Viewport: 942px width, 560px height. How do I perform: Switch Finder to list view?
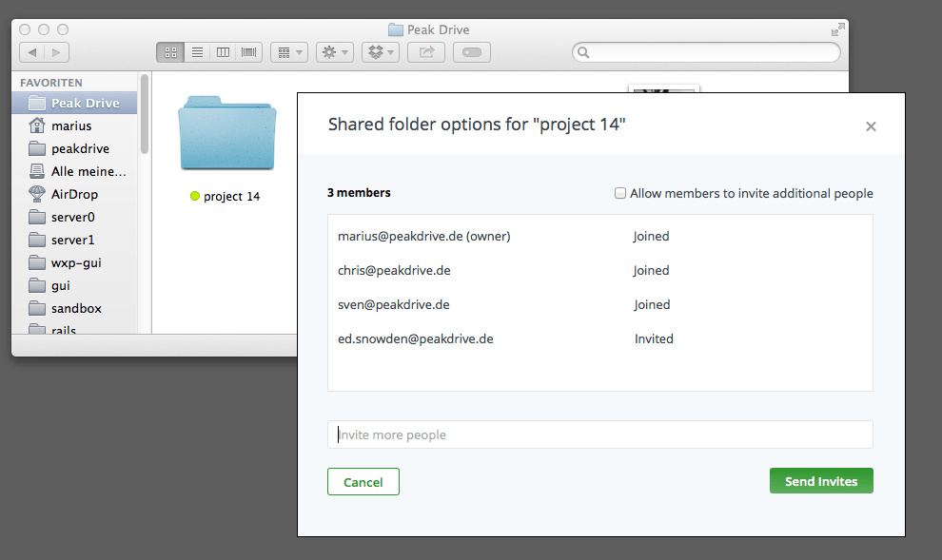click(197, 52)
